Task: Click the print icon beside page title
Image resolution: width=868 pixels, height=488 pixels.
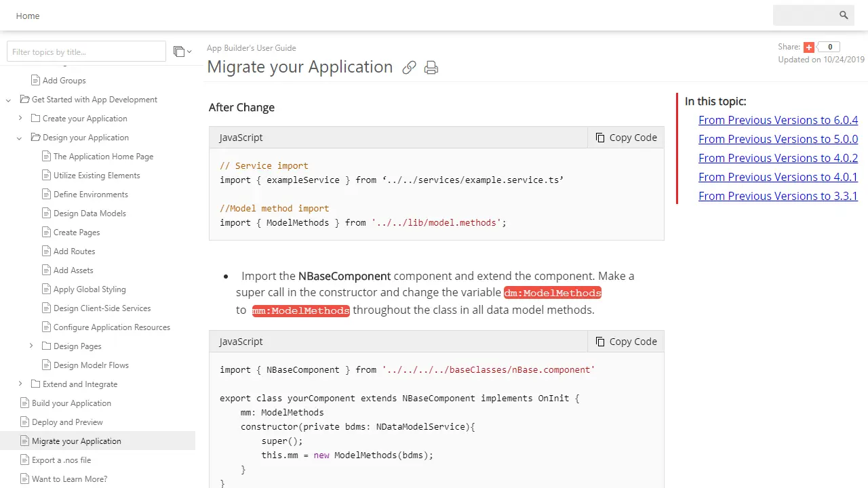Action: click(431, 68)
